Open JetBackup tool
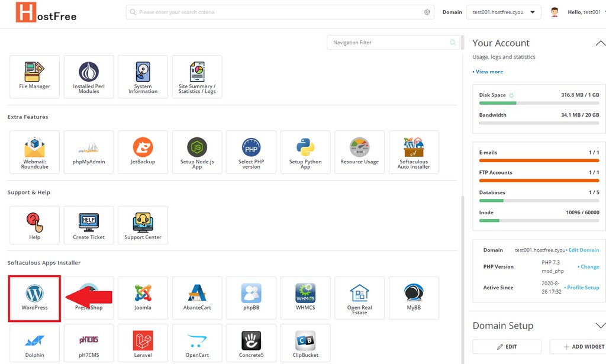The image size is (606, 364). 143,152
